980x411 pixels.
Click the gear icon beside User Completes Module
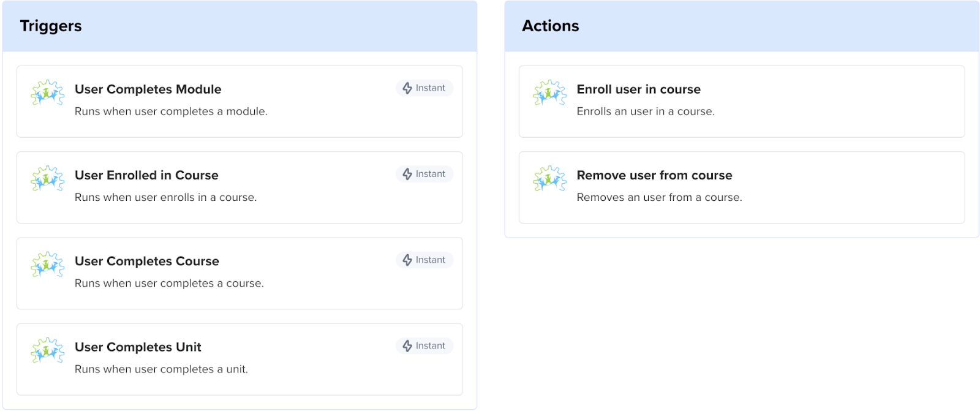coord(47,93)
